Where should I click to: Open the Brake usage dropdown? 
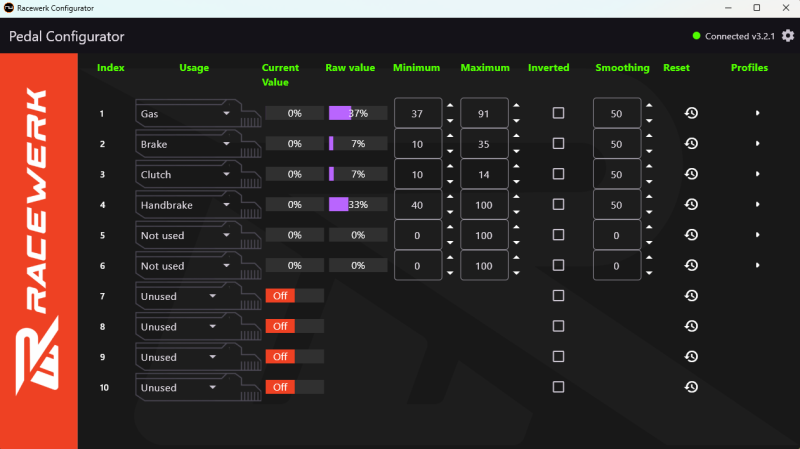(186, 144)
